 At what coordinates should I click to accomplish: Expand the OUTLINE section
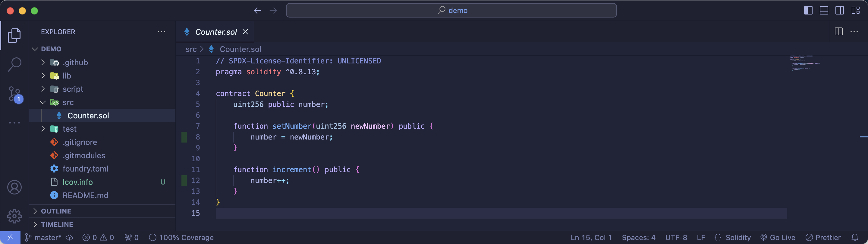56,211
